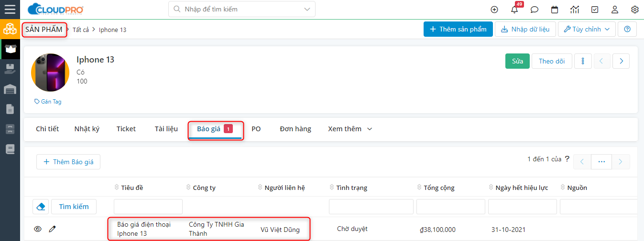
Task: Click the SẢN PHẨM breadcrumb
Action: click(44, 29)
